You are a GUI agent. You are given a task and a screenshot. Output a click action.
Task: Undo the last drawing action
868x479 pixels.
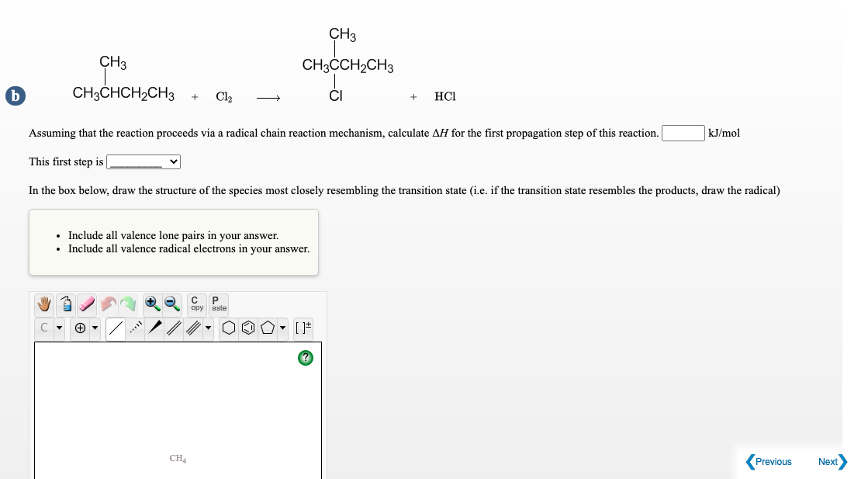109,304
